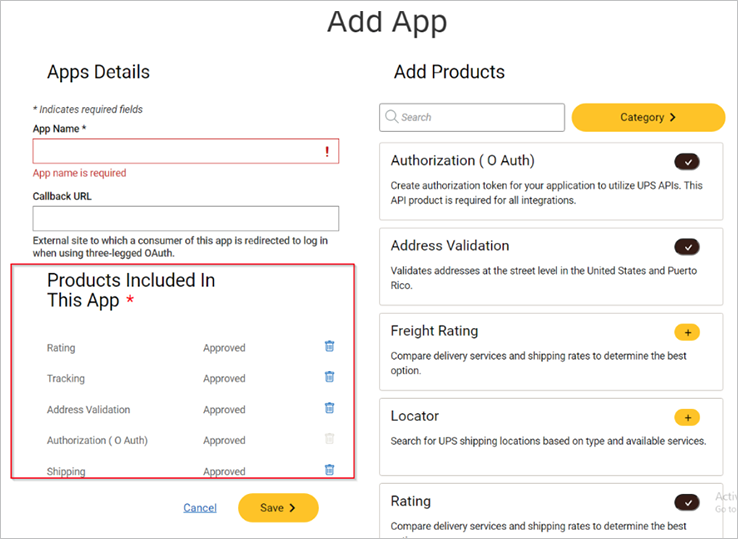Select the Locator product card title
The width and height of the screenshot is (738, 539).
[415, 416]
